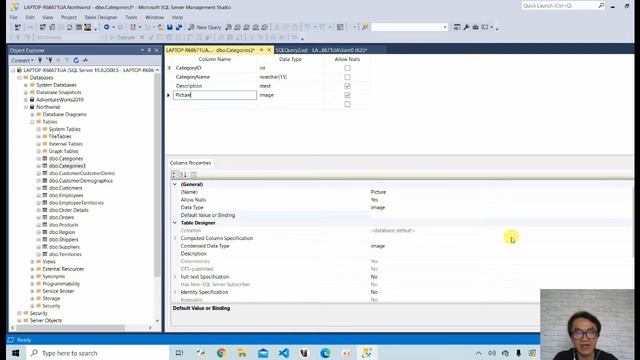
Task: Select the Programmability folder
Action: click(x=61, y=284)
